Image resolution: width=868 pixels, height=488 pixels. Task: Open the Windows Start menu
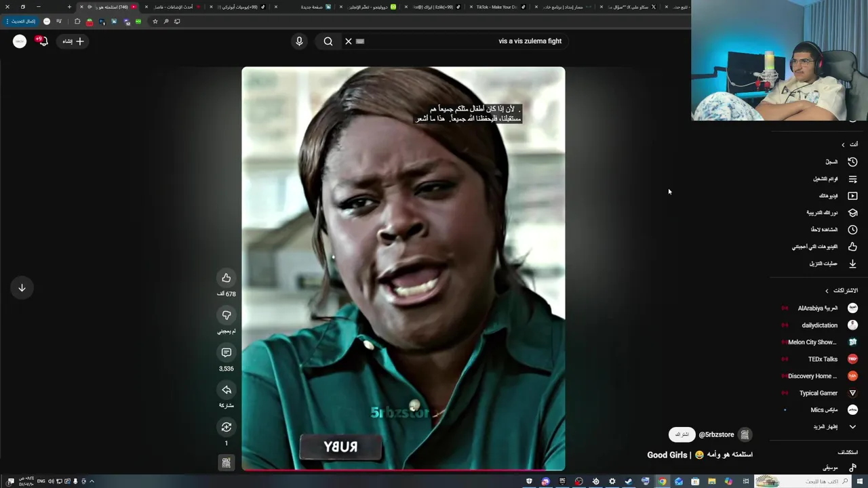coord(860,481)
